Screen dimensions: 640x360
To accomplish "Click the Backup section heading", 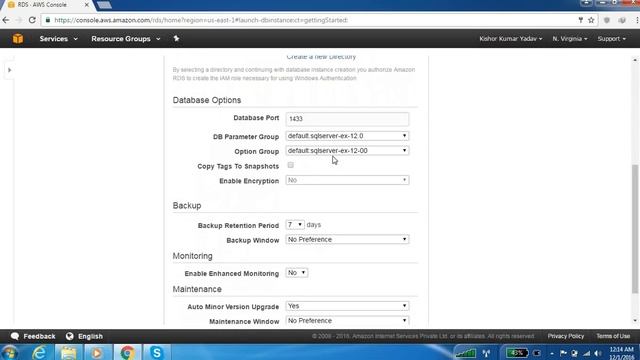I will coord(187,205).
